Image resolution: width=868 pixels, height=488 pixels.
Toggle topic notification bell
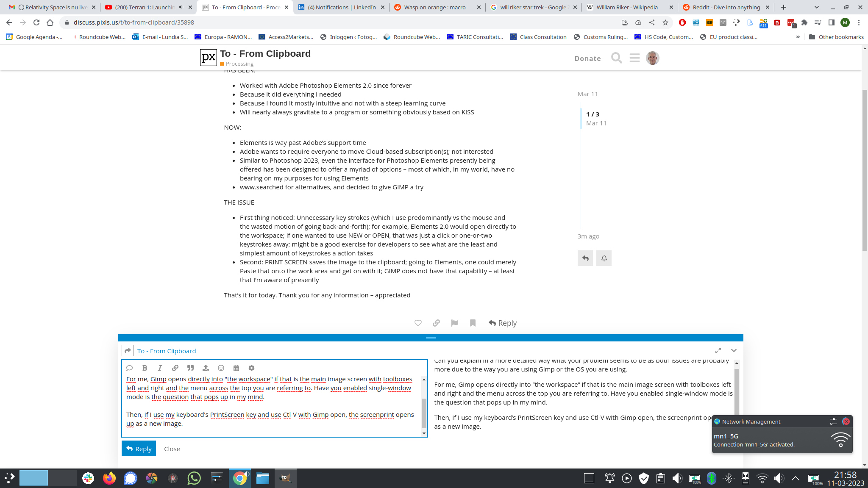[604, 258]
